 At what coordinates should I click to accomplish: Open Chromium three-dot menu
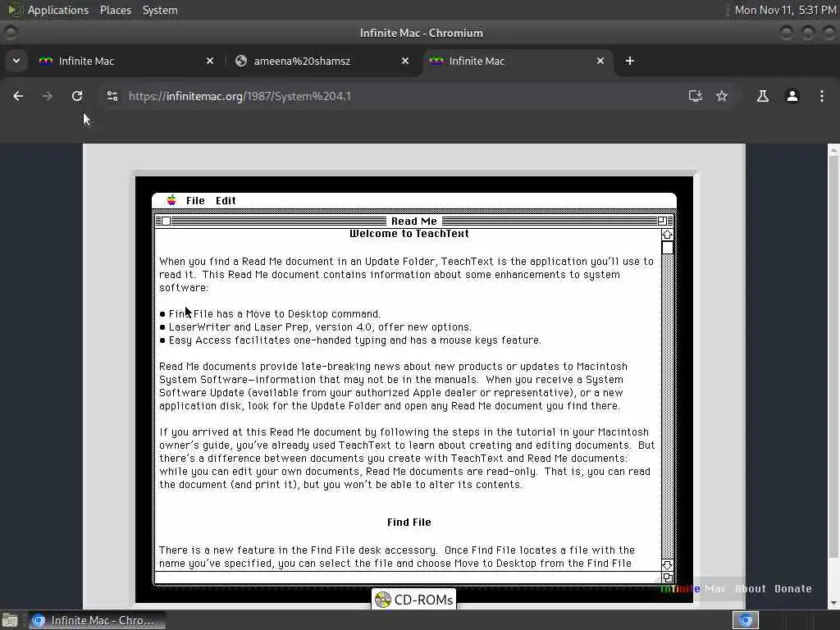(822, 96)
